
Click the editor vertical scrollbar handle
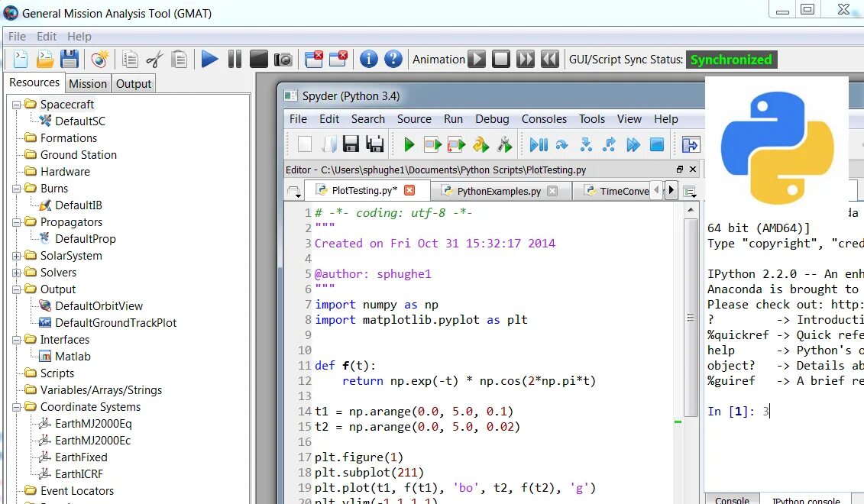(691, 317)
